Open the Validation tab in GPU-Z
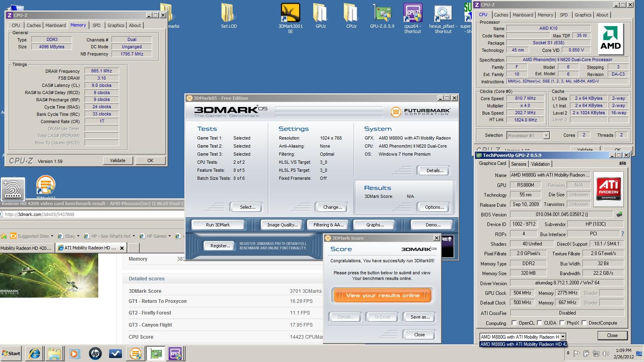 pos(540,164)
